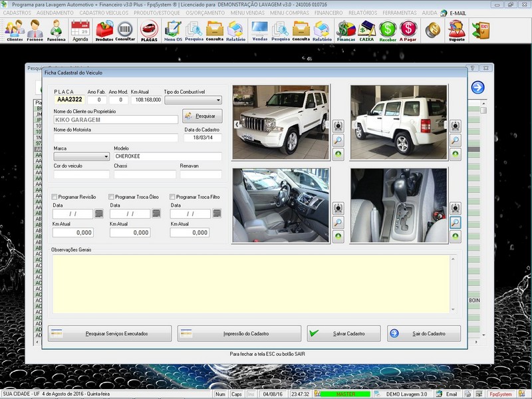Click the Cor do veículo field

(x=81, y=174)
